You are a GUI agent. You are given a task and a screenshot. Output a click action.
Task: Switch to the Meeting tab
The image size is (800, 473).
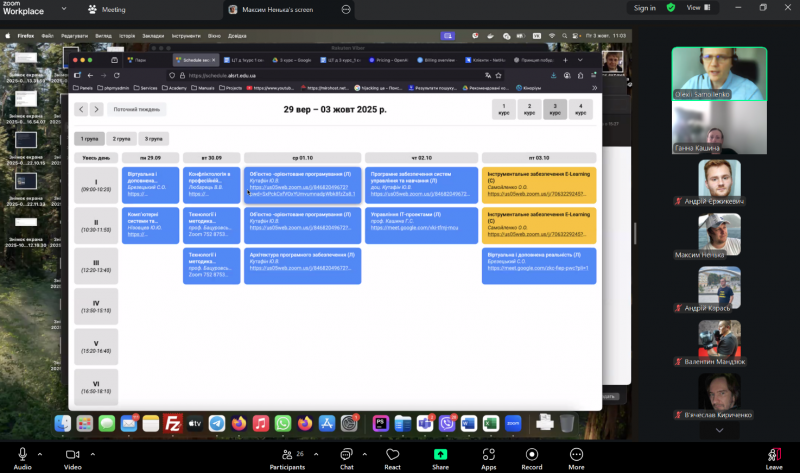tap(107, 9)
